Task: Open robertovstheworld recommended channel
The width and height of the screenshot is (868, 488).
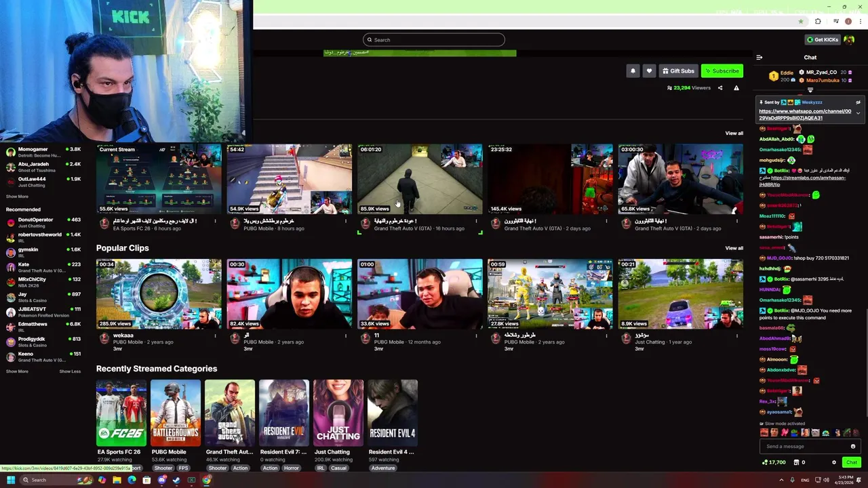Action: 43,237
